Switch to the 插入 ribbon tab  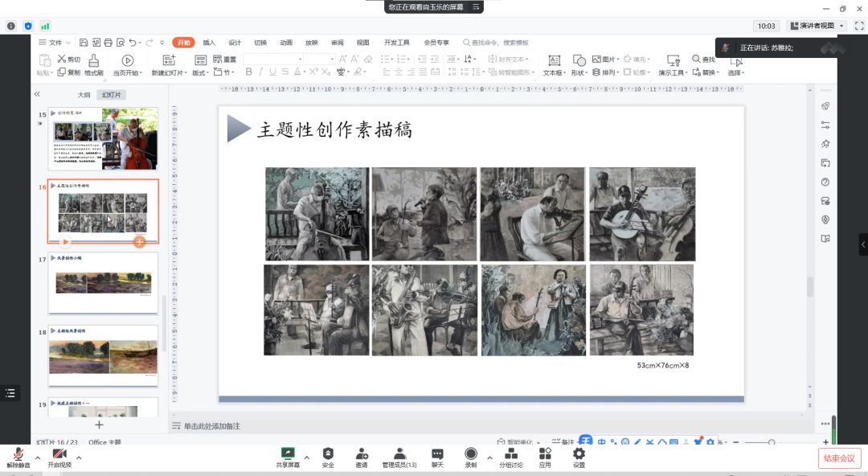click(209, 43)
